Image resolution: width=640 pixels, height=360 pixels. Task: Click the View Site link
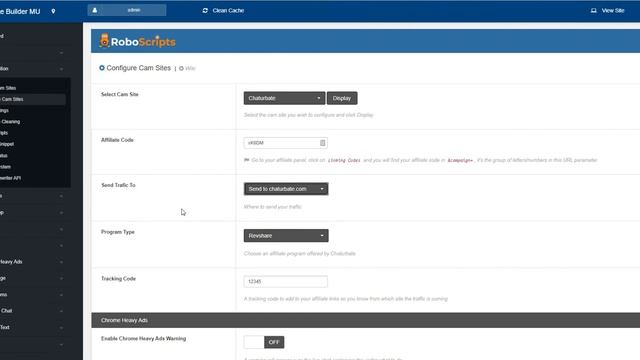point(608,11)
